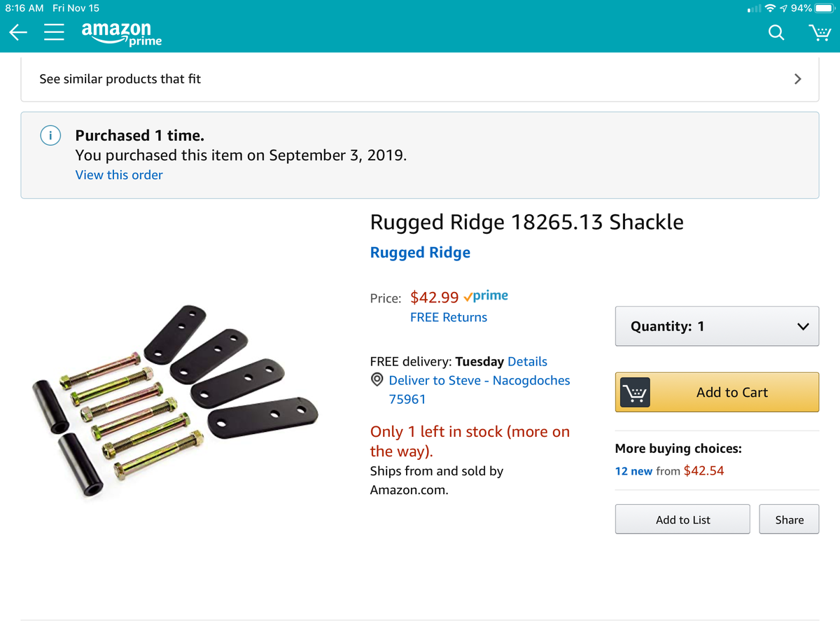Open delivery Details link
Viewport: 840px width, 630px height.
click(x=527, y=362)
